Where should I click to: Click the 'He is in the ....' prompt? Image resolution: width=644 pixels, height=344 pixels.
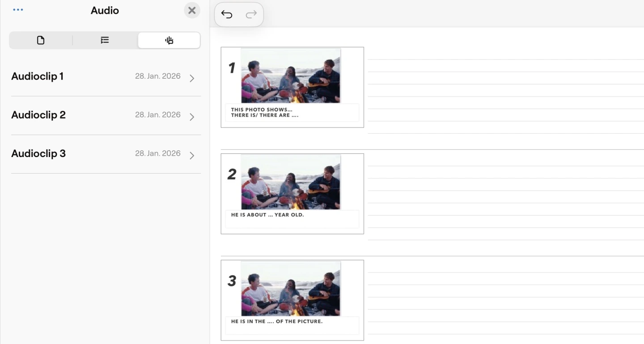pyautogui.click(x=276, y=321)
